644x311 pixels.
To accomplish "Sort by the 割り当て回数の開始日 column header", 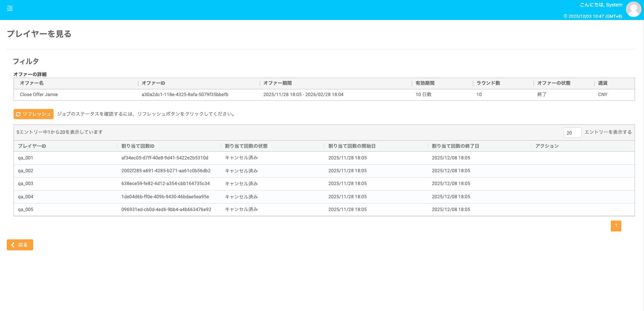I will coord(352,146).
